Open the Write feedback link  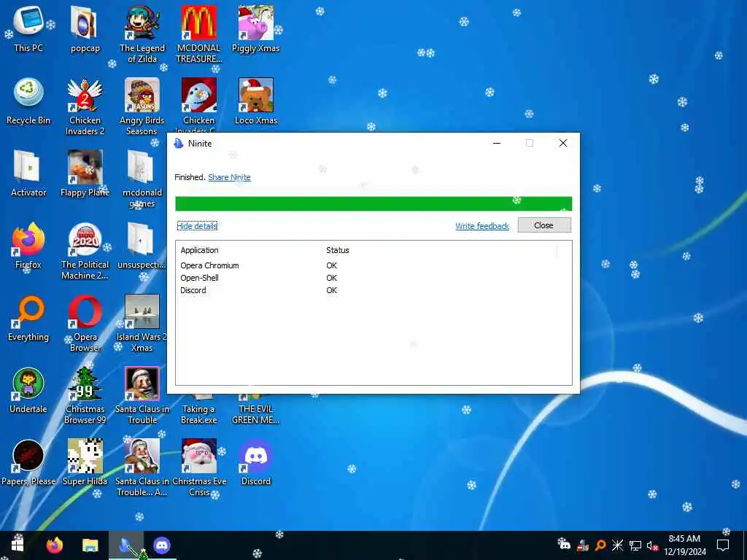coord(482,226)
